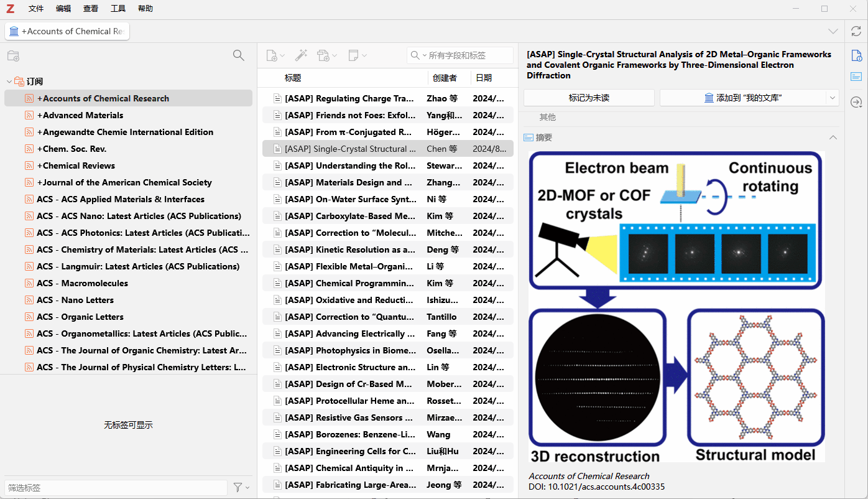
Task: Collapse the 订阅 feeds tree
Action: click(9, 82)
